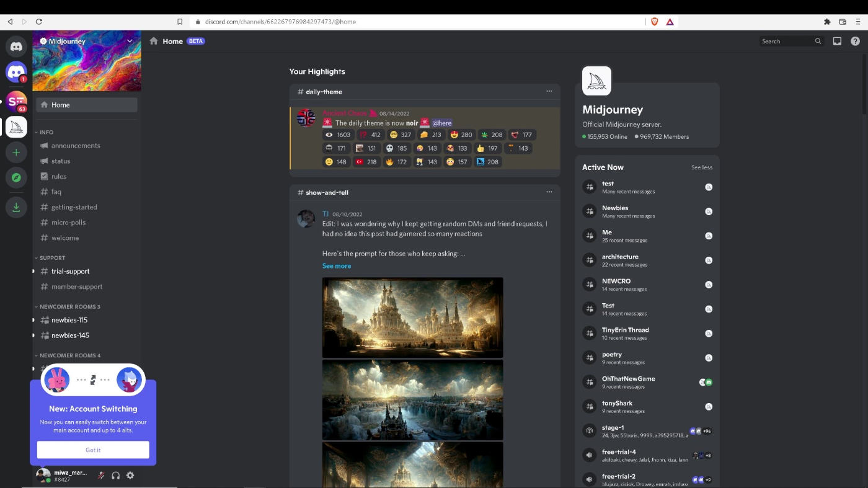Open the Help question mark icon
The width and height of the screenshot is (868, 488).
click(855, 41)
